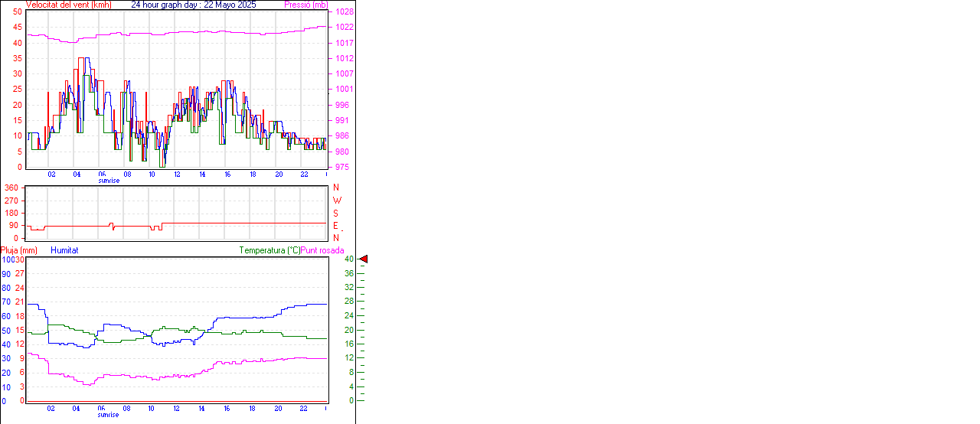Click the 'S' compass direction label
This screenshot has width=980, height=424.
(x=336, y=214)
